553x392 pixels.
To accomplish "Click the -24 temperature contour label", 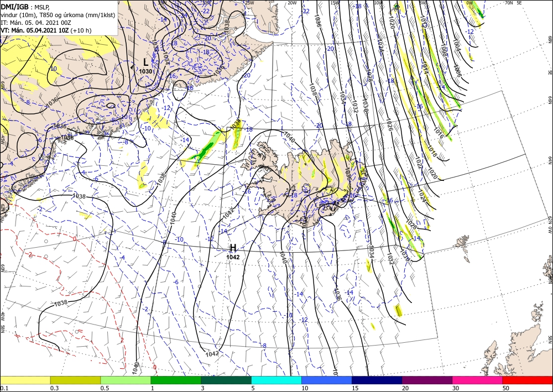I will pos(184,15).
